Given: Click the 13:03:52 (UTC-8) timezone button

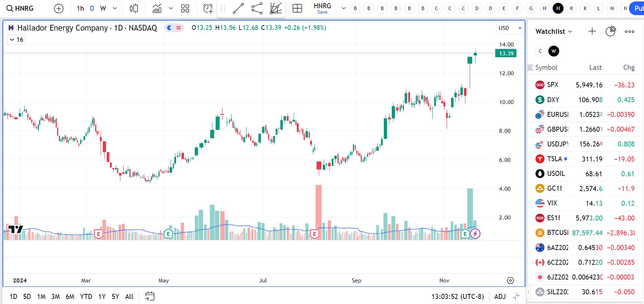Looking at the screenshot, I should pos(457,296).
